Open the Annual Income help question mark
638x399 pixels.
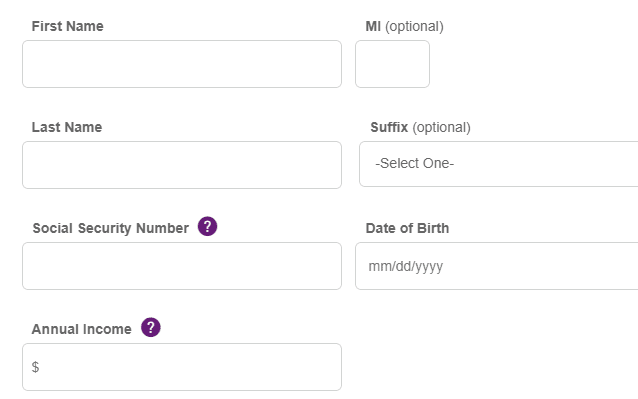[x=151, y=327]
